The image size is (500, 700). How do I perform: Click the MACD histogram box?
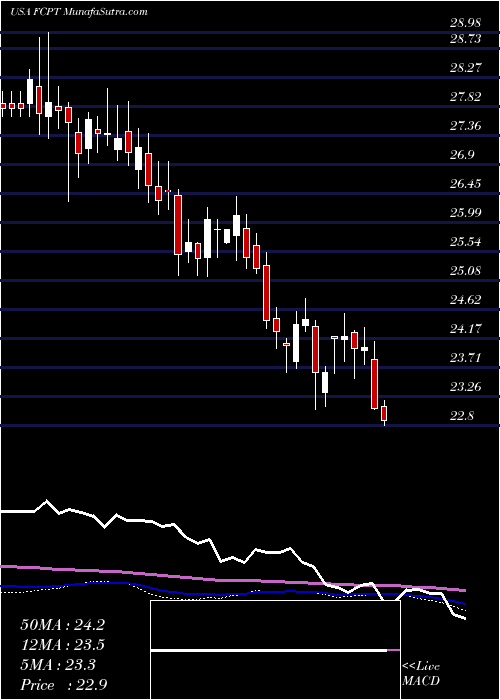pos(275,650)
